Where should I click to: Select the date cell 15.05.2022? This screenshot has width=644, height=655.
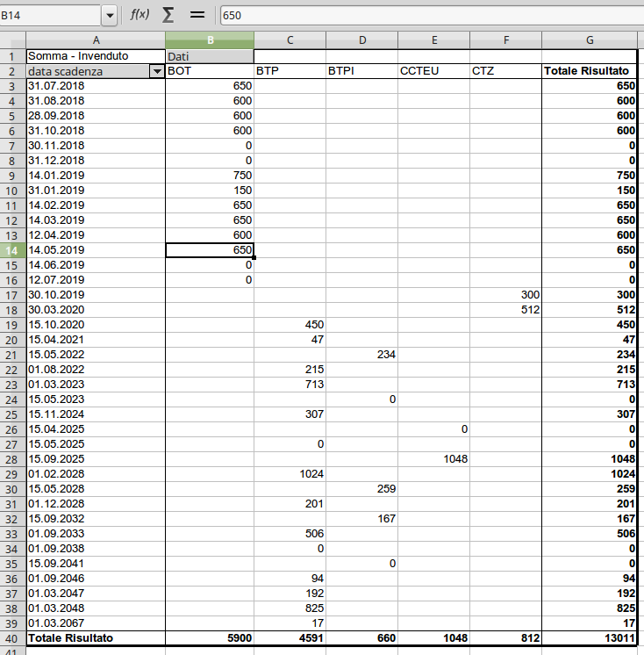(x=96, y=355)
